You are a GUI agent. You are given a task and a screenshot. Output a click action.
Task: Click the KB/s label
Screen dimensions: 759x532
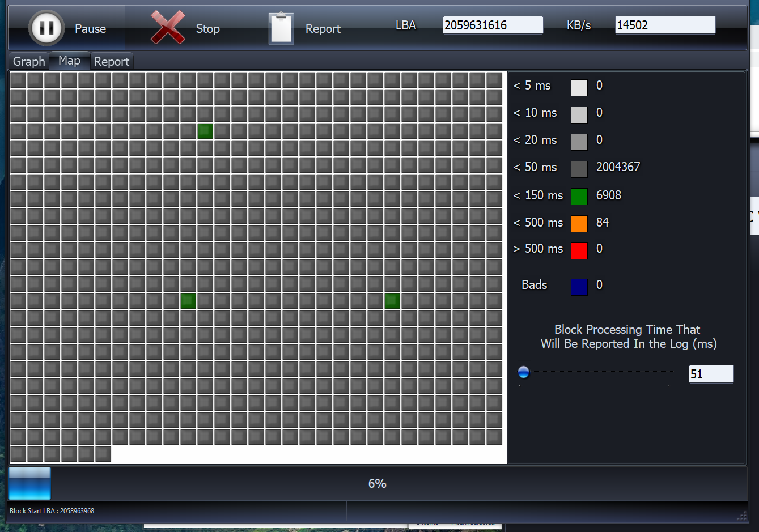[x=579, y=25]
